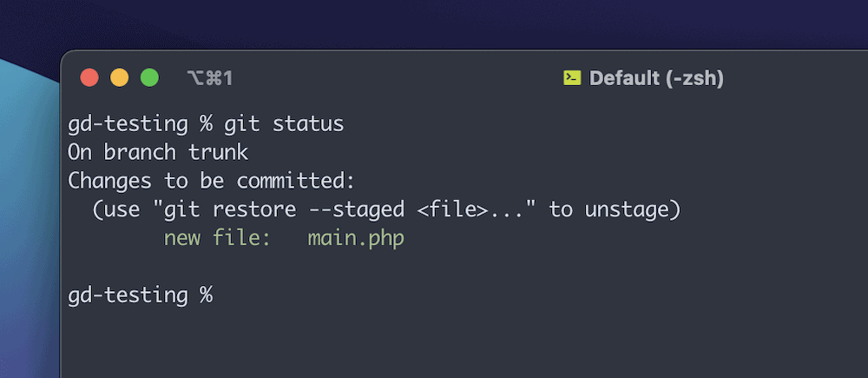The width and height of the screenshot is (868, 378).
Task: Click the "to unstage)" hint text
Action: coord(616,209)
